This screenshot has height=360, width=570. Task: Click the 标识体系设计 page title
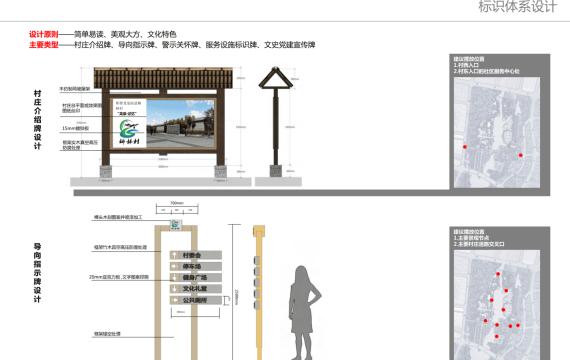(x=517, y=7)
